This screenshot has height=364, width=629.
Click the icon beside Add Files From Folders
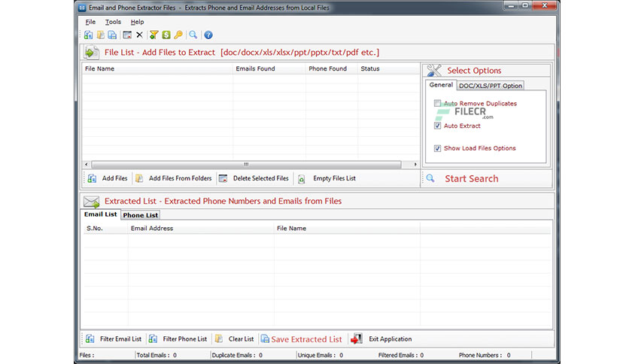[x=138, y=178]
